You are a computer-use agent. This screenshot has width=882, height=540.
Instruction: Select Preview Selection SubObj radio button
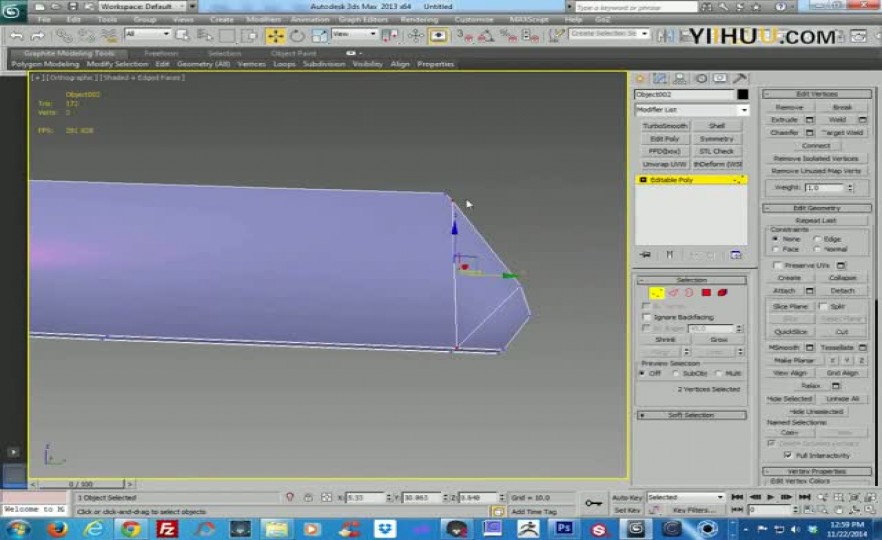pos(676,374)
